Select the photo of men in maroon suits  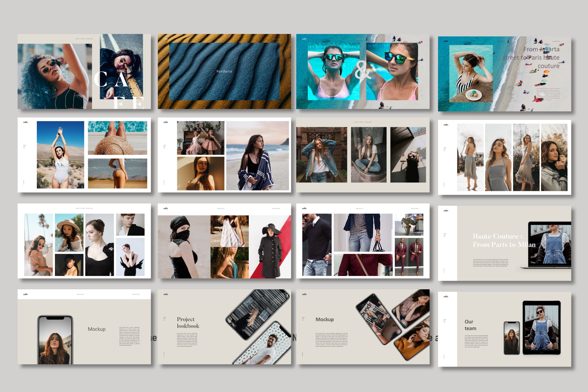pyautogui.click(x=409, y=257)
